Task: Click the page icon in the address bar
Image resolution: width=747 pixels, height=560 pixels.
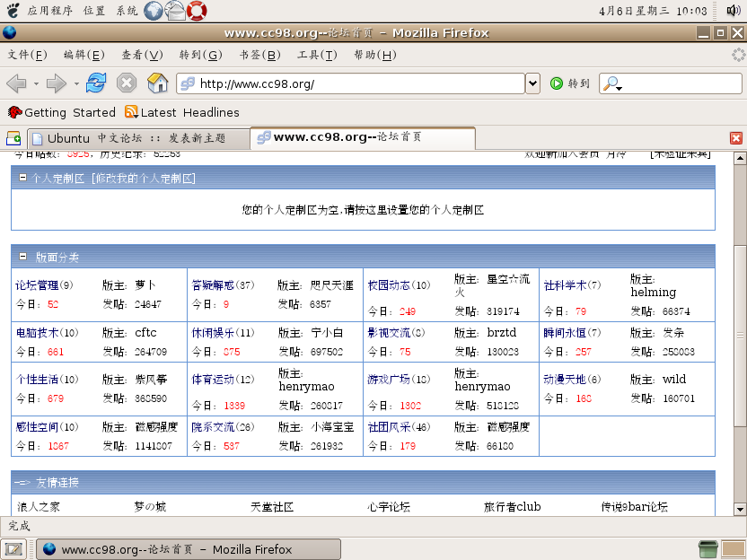Action: coord(188,83)
